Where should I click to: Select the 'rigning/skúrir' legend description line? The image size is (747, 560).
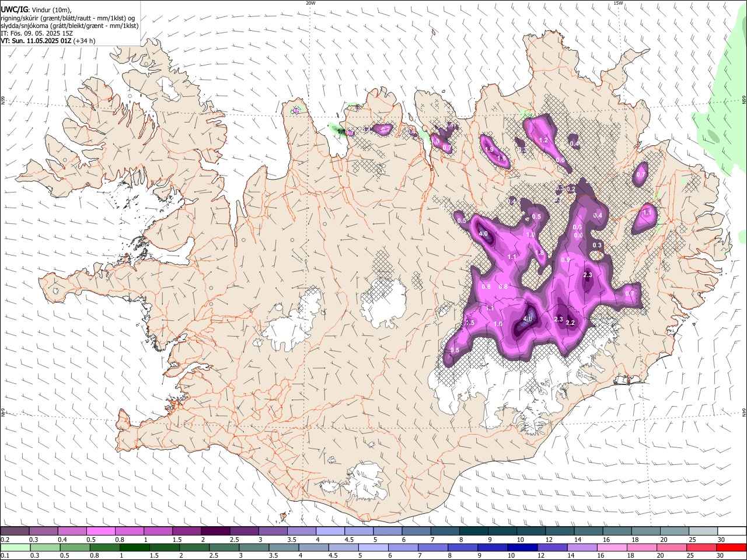[x=68, y=18]
